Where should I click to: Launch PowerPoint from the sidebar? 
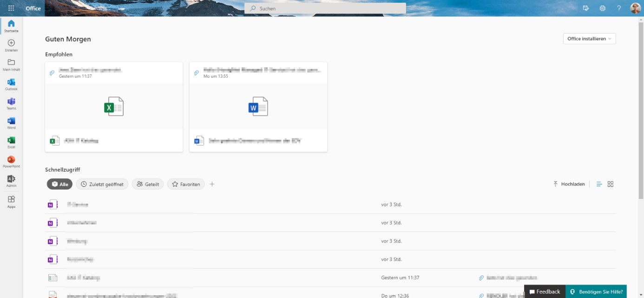11,162
